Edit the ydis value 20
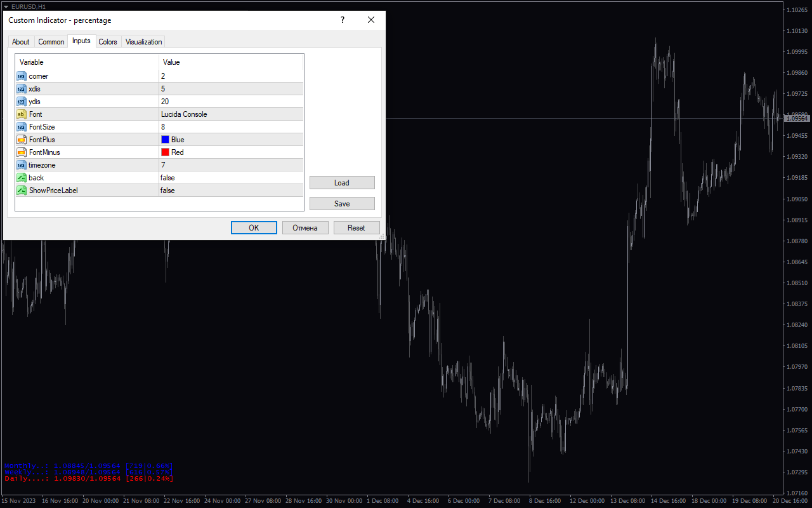The width and height of the screenshot is (812, 508). pyautogui.click(x=231, y=102)
